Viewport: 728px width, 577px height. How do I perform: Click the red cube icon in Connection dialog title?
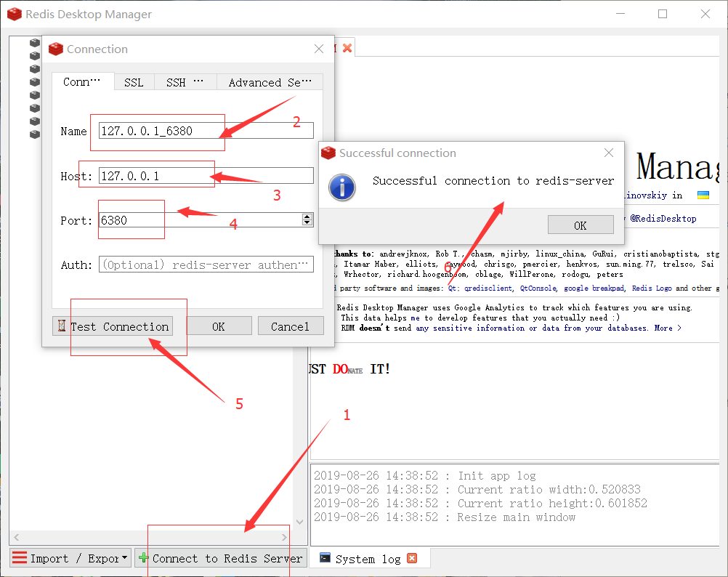point(56,49)
